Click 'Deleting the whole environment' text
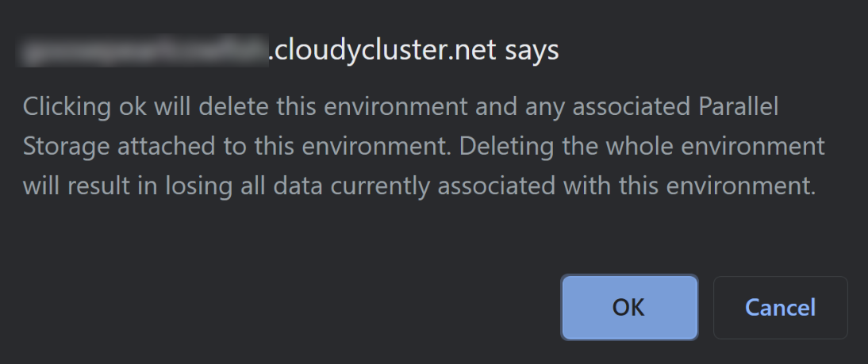 click(x=642, y=146)
